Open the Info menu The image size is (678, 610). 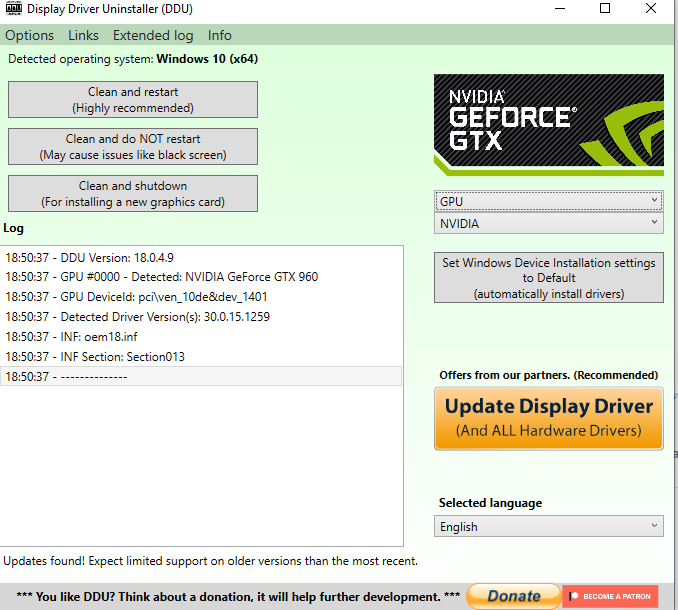point(220,35)
